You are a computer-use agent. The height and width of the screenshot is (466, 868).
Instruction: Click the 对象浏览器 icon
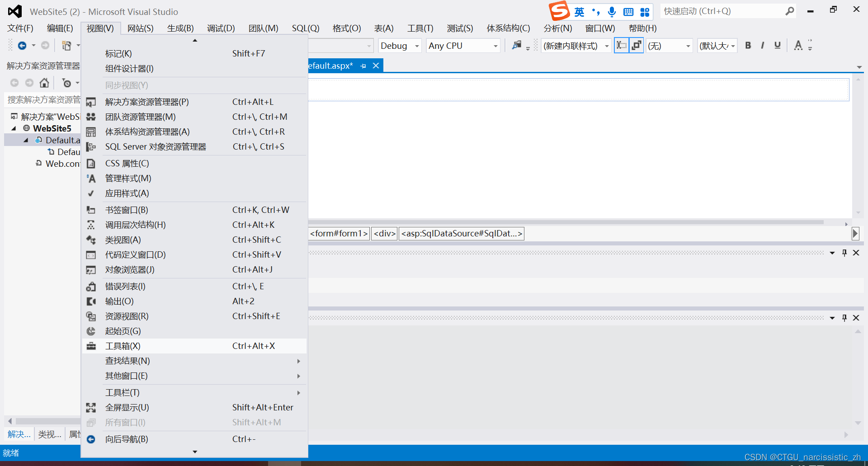tap(91, 269)
